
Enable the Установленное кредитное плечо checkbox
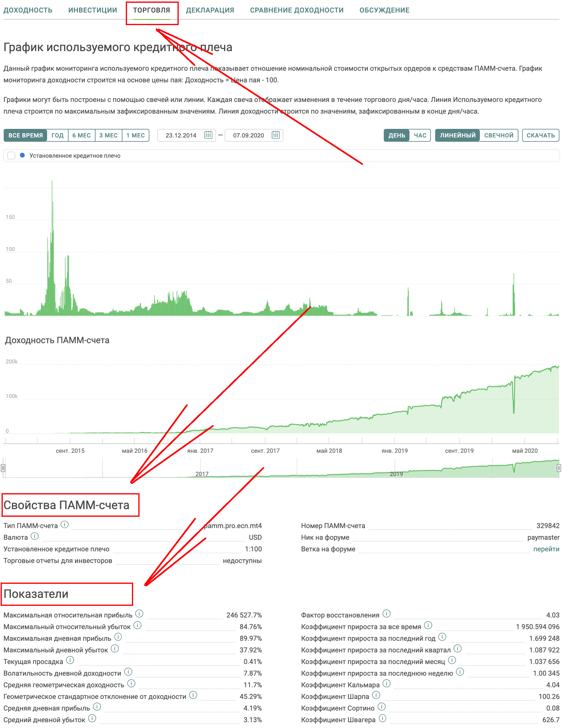pyautogui.click(x=11, y=156)
